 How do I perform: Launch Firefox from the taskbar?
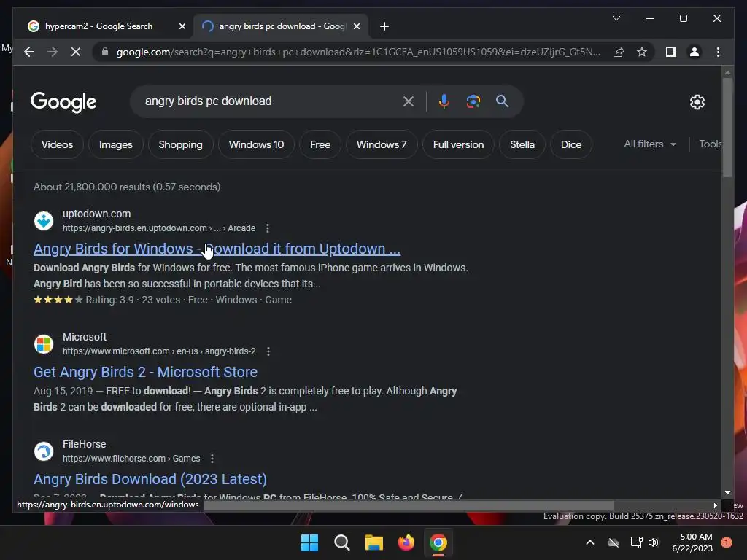coord(406,542)
